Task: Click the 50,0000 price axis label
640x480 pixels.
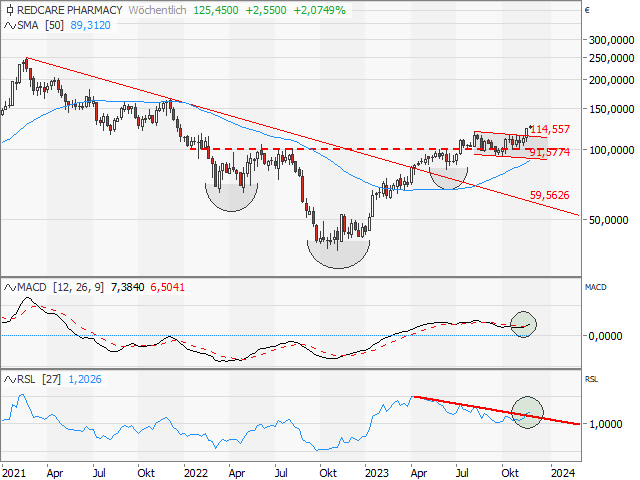Action: click(x=608, y=220)
